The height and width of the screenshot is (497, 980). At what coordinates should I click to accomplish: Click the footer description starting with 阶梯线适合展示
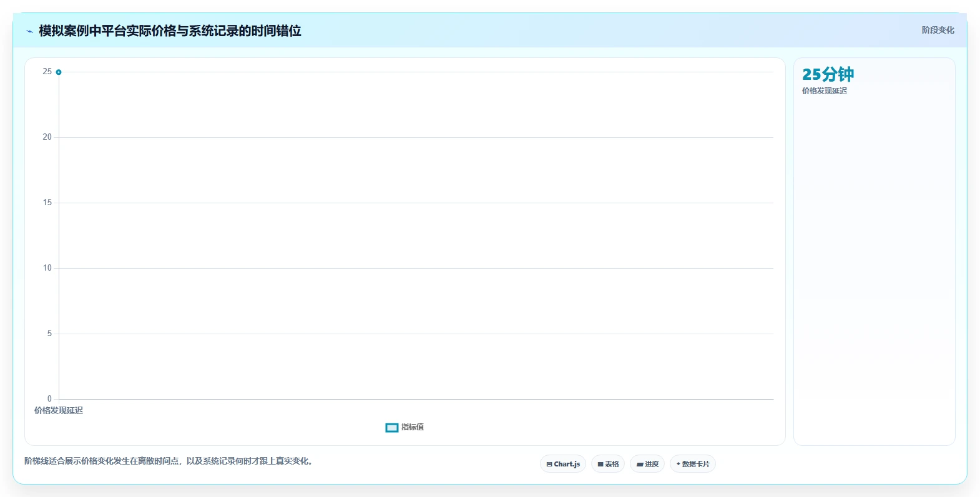coord(169,461)
